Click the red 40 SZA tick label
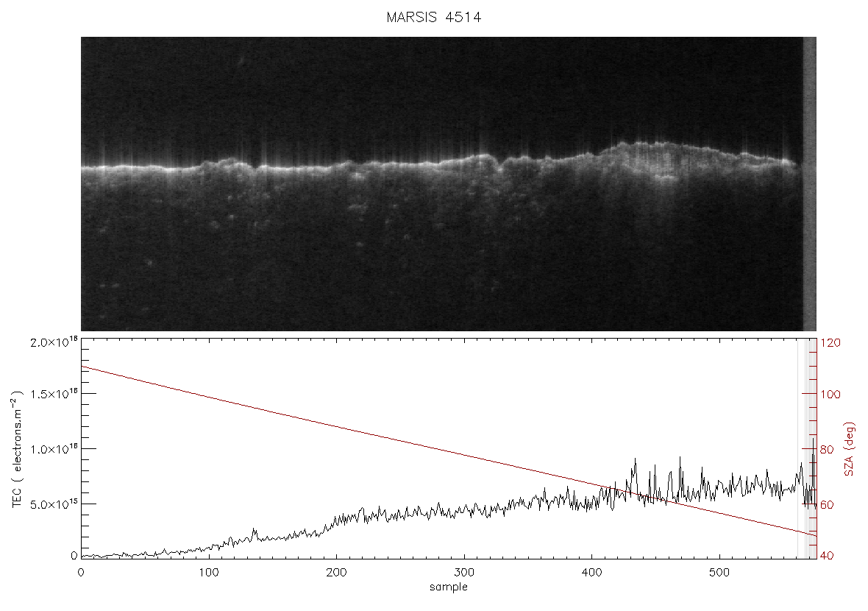 tap(828, 556)
